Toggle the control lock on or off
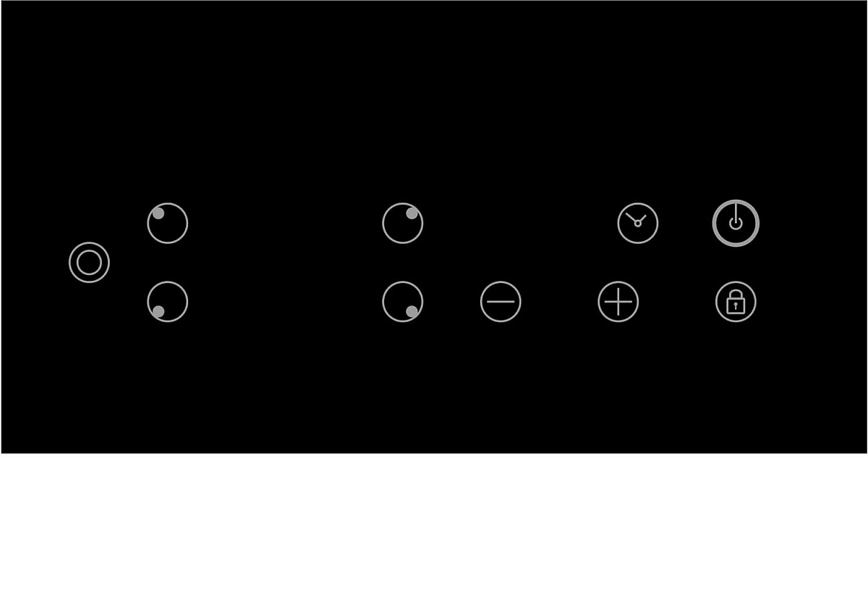Image resolution: width=868 pixels, height=608 pixels. (736, 302)
